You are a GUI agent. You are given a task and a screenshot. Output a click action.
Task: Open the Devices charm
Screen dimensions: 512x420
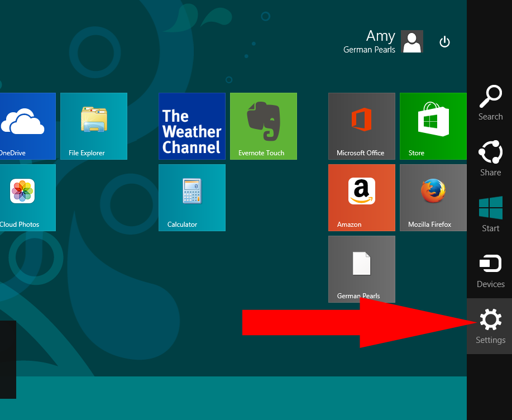click(490, 270)
